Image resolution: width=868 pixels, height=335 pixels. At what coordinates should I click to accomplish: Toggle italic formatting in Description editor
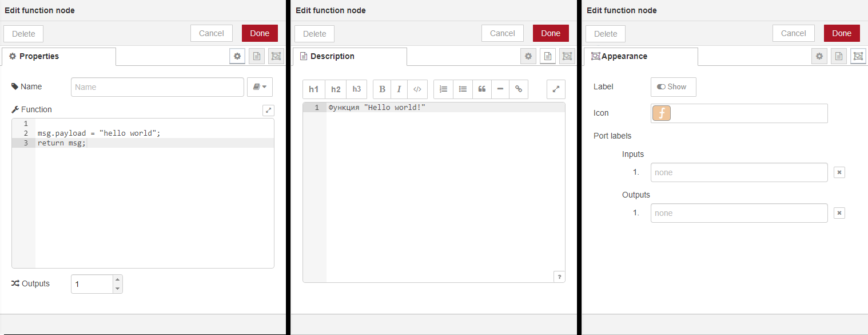(399, 89)
